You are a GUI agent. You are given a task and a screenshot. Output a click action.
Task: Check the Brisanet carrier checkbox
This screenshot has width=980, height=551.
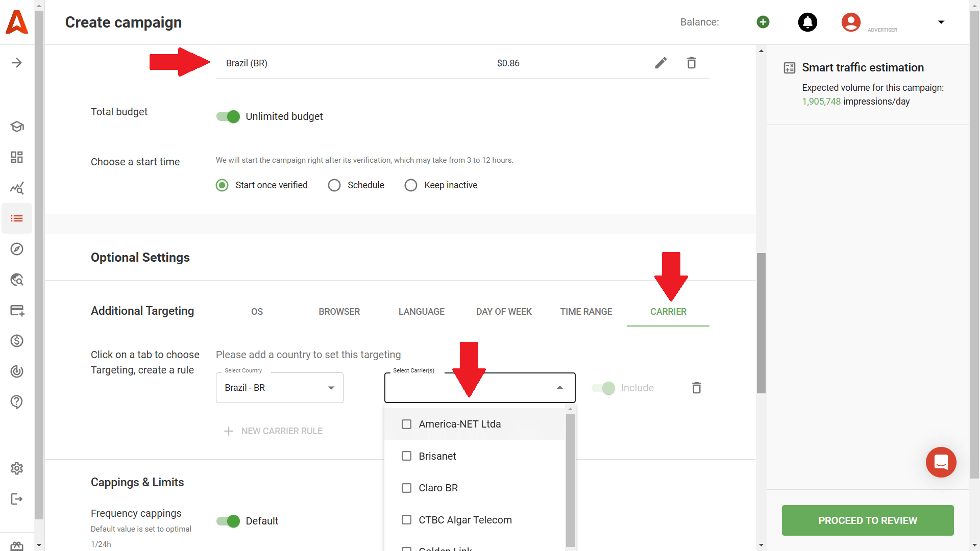click(407, 456)
